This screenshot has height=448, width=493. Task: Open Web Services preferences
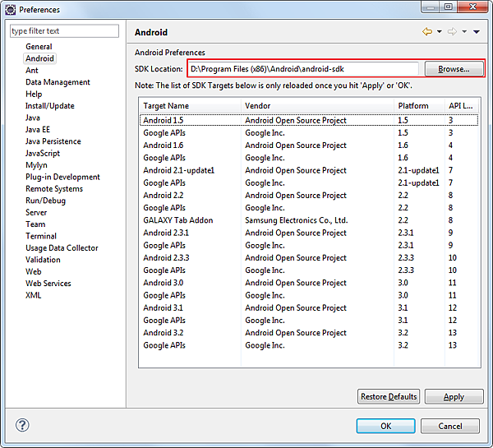tap(48, 284)
